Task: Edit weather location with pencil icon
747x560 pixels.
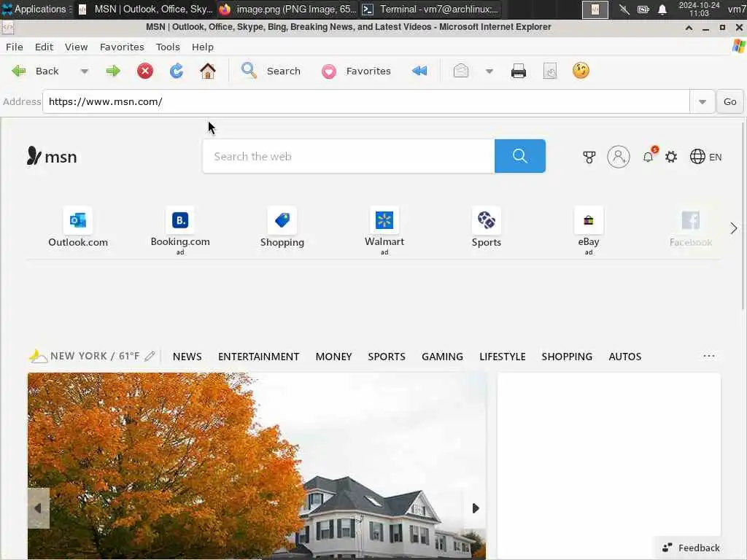Action: pyautogui.click(x=150, y=356)
